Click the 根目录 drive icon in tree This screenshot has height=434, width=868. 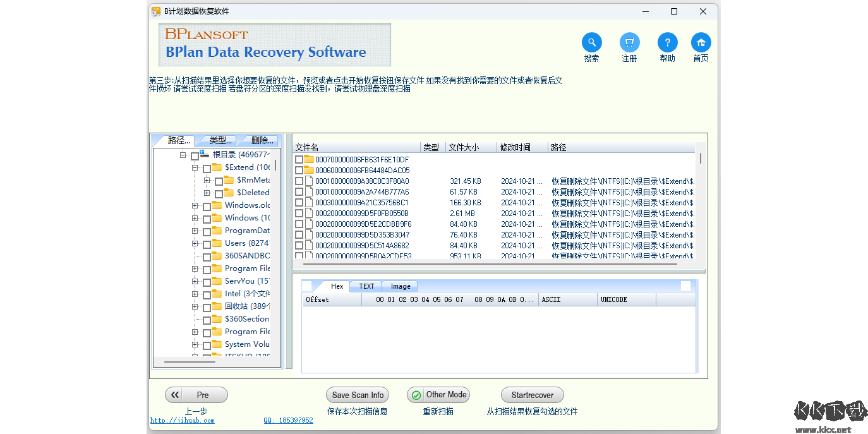click(x=205, y=154)
